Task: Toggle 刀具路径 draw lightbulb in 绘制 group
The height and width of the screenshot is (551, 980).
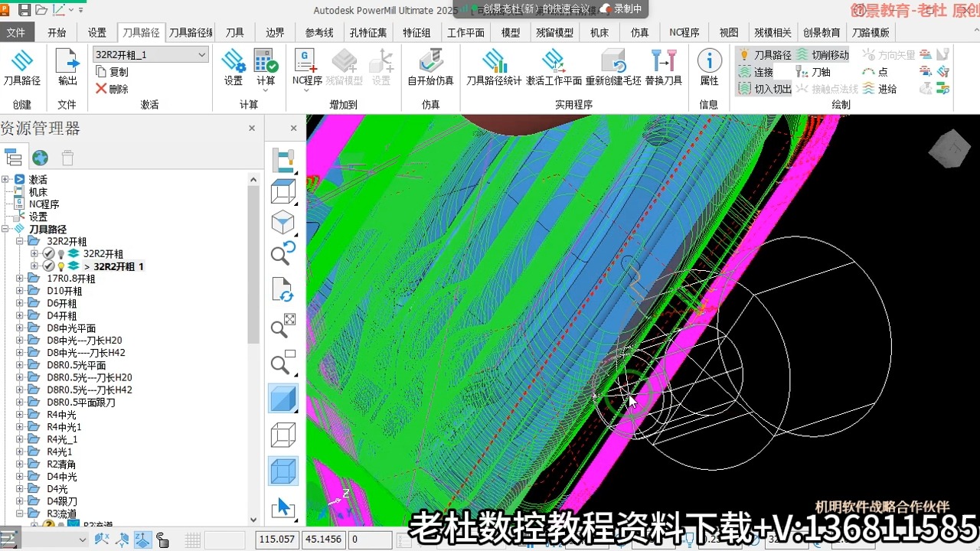Action: (x=764, y=54)
